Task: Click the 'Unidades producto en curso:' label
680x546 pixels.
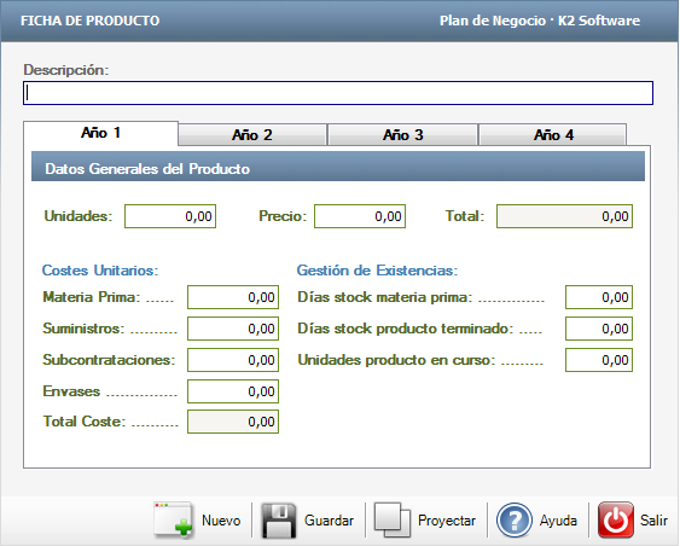Action: (396, 360)
